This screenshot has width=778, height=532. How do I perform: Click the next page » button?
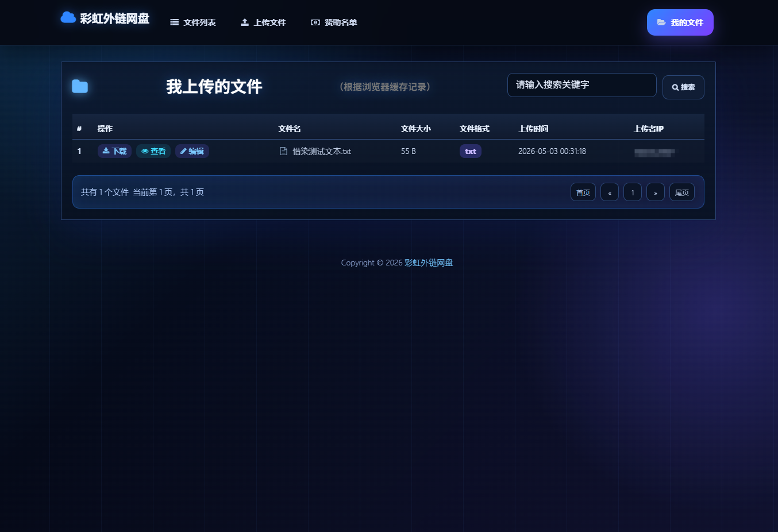(x=656, y=192)
